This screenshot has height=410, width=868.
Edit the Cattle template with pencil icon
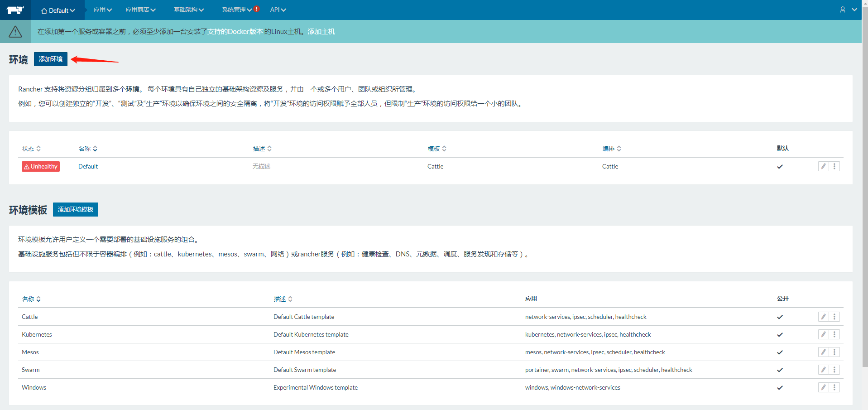824,317
